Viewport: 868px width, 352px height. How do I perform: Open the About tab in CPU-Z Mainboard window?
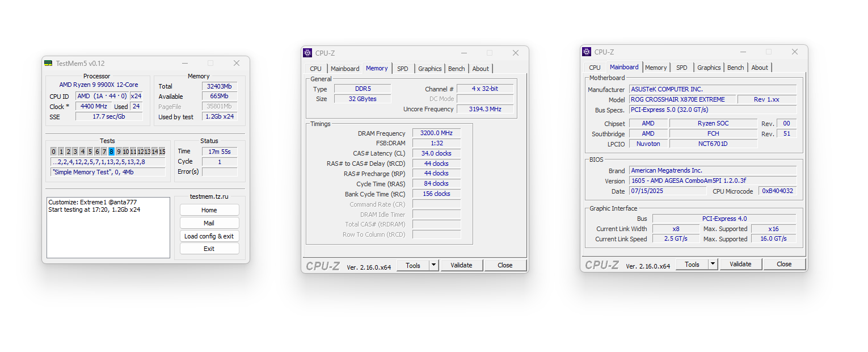click(760, 68)
